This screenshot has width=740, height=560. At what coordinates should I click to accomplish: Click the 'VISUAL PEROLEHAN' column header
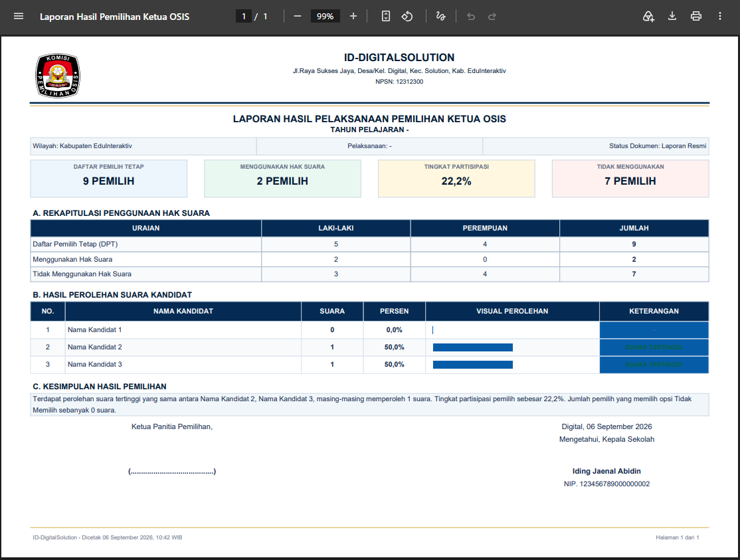click(513, 312)
